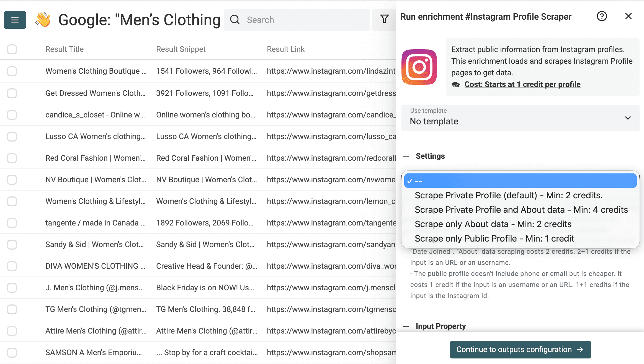Click the credits coins icon beside Cost
This screenshot has width=644, height=364.
tap(456, 84)
